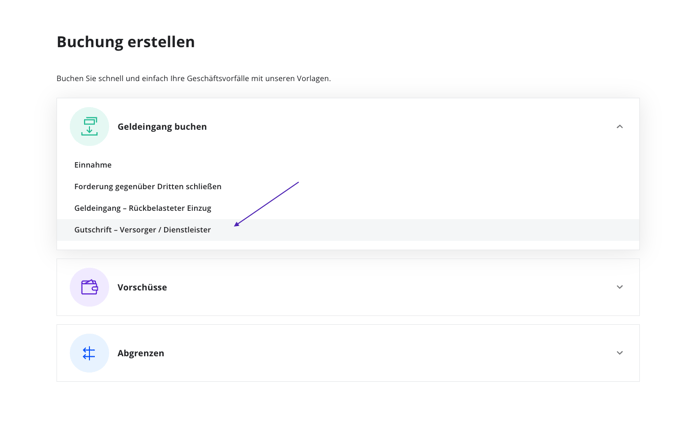
Task: Click the blue Abgrenzen delimit icon
Action: click(x=89, y=353)
